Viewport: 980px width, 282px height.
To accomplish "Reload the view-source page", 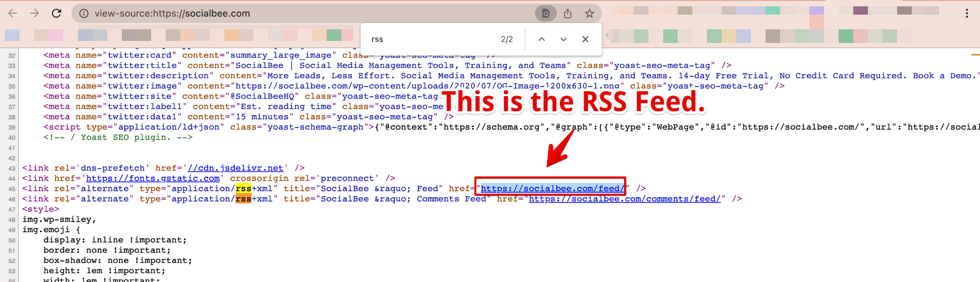I will point(57,13).
